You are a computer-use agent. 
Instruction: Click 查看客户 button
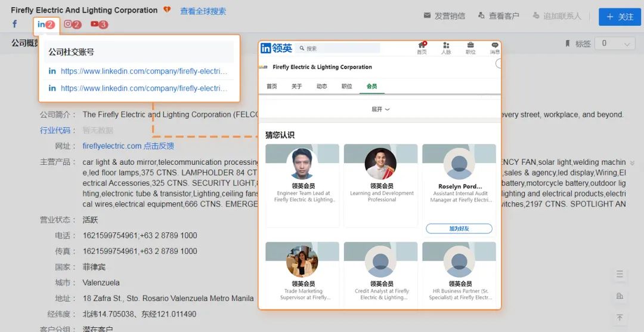click(x=498, y=16)
